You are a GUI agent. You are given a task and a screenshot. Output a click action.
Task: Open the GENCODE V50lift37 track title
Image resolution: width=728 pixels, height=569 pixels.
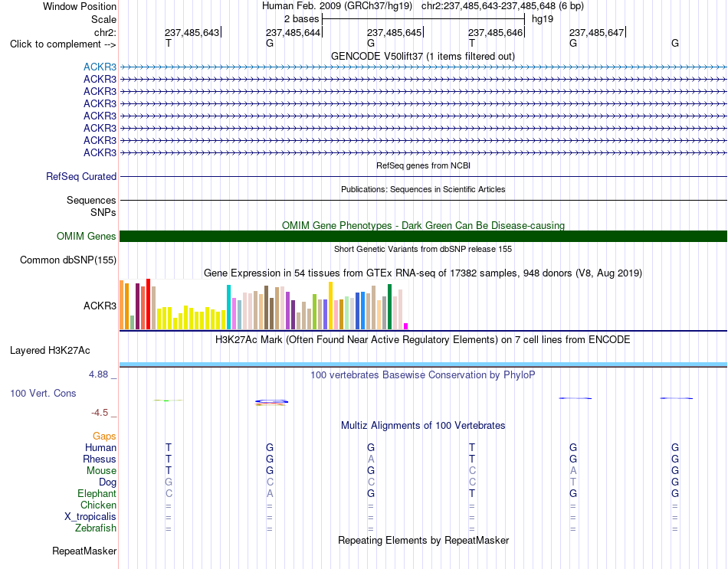pos(422,56)
